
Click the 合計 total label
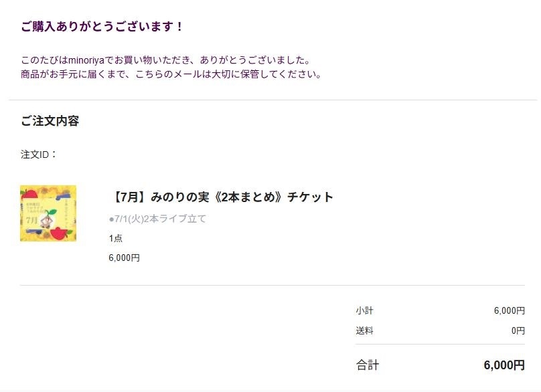point(368,365)
